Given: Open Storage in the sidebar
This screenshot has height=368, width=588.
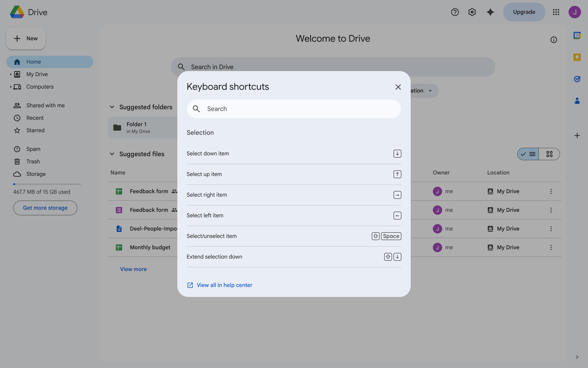Looking at the screenshot, I should coord(50,174).
